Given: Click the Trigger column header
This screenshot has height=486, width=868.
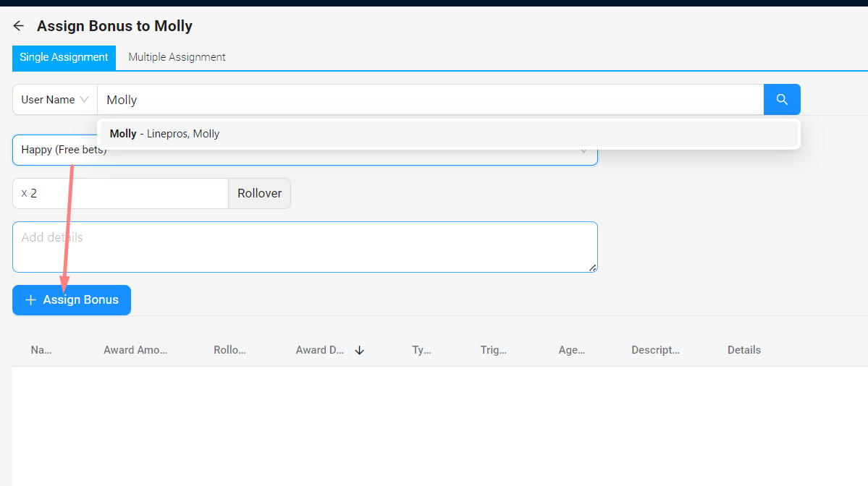Looking at the screenshot, I should pos(493,349).
